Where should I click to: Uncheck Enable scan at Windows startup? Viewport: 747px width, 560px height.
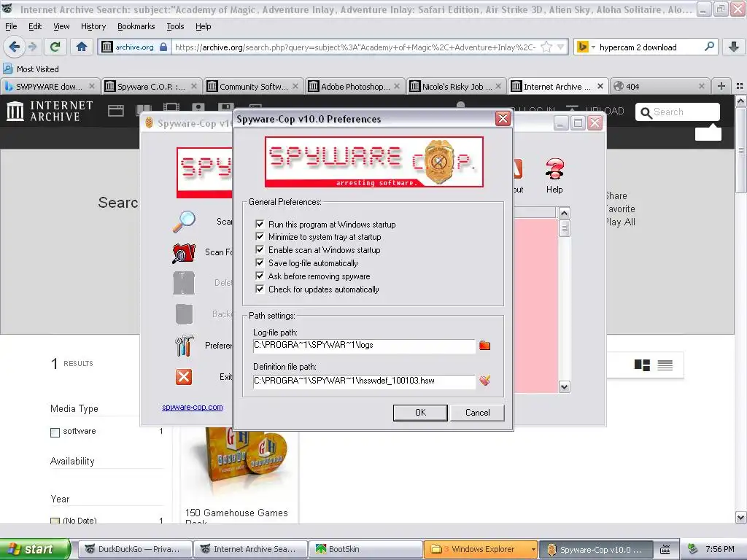pos(260,249)
